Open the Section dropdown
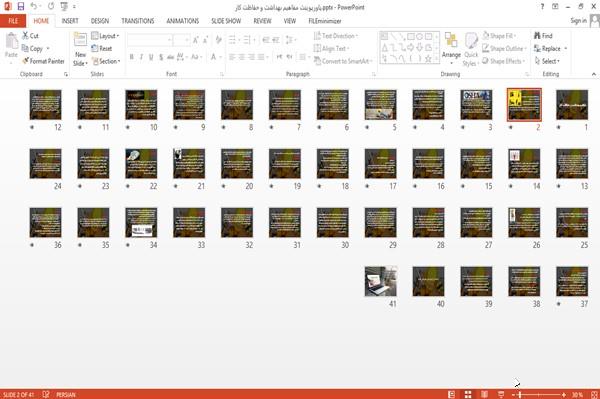600x399 pixels. [106, 61]
